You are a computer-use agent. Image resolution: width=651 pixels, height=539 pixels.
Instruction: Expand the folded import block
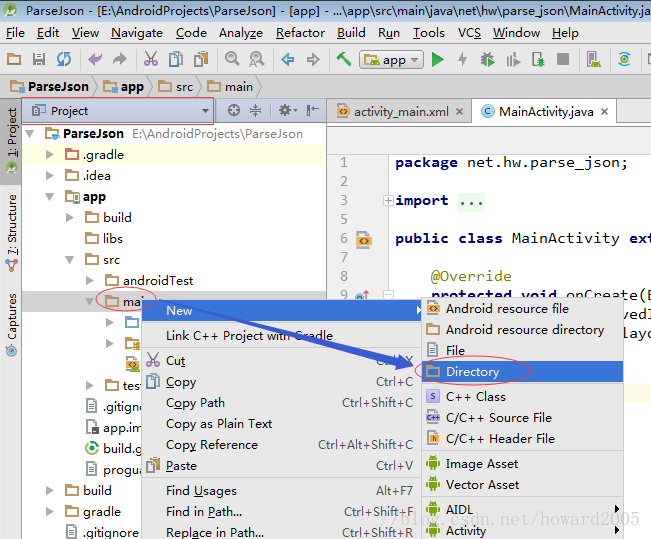pyautogui.click(x=388, y=201)
